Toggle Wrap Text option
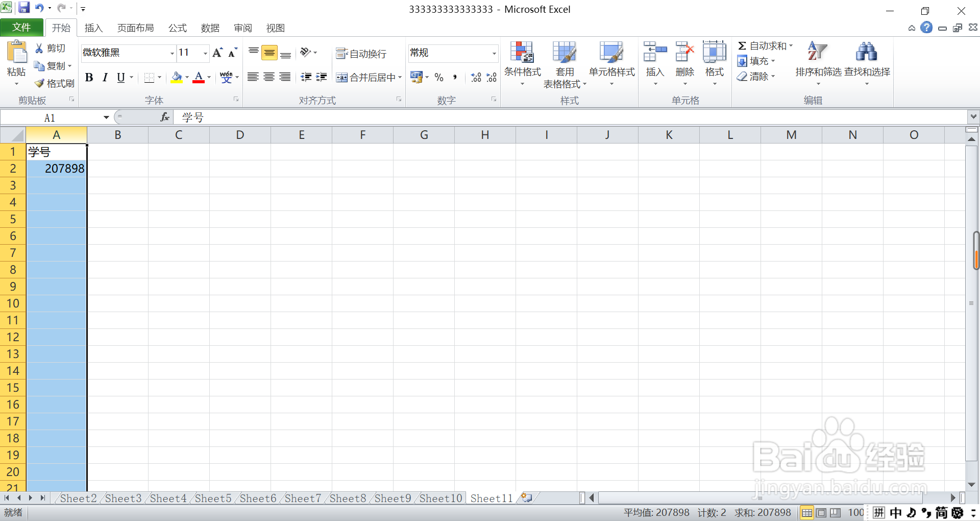This screenshot has height=521, width=980. pyautogui.click(x=361, y=54)
